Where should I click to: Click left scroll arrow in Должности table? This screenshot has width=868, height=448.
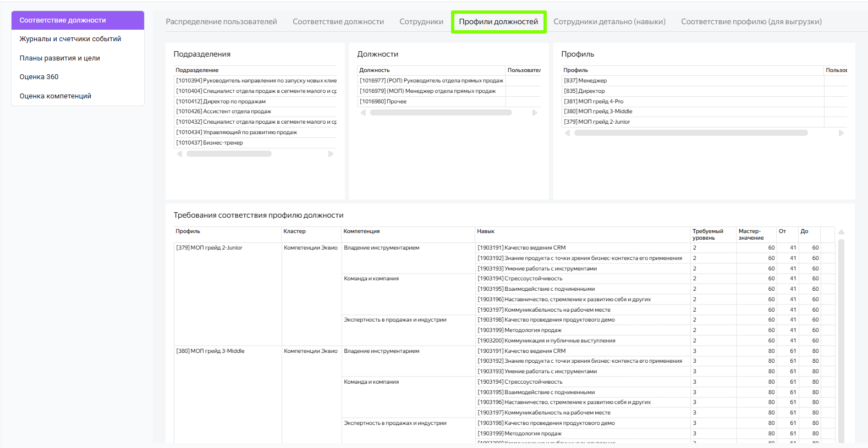tap(363, 113)
